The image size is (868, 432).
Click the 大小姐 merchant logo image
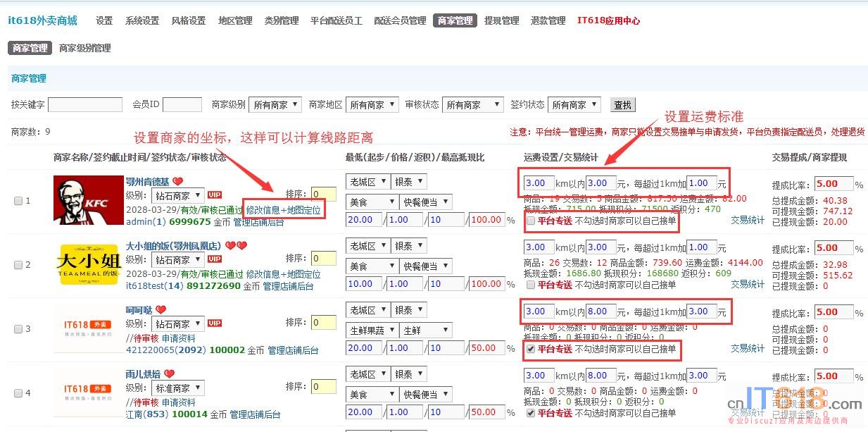click(88, 264)
